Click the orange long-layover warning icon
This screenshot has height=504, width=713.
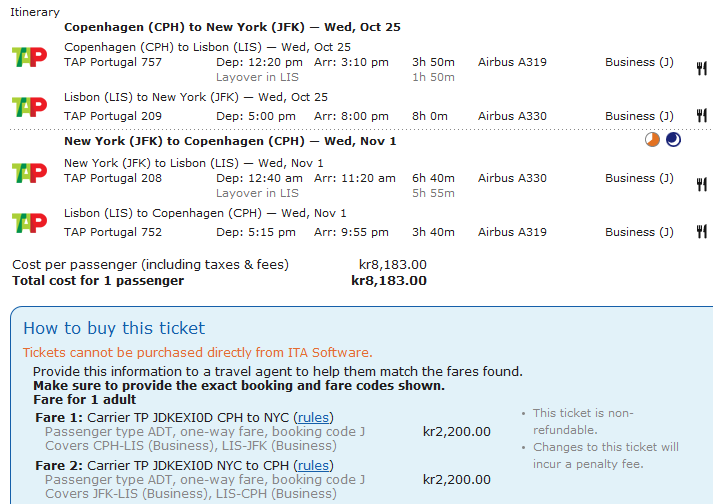pyautogui.click(x=654, y=141)
